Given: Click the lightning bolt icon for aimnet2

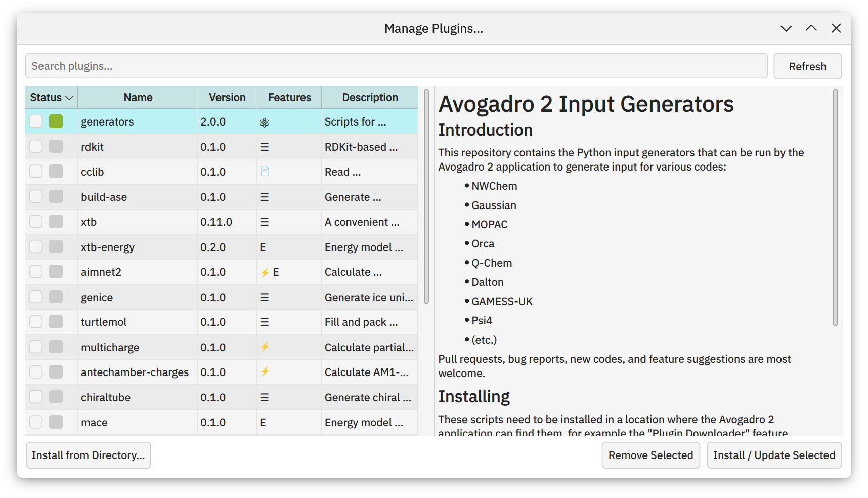Looking at the screenshot, I should coord(265,273).
